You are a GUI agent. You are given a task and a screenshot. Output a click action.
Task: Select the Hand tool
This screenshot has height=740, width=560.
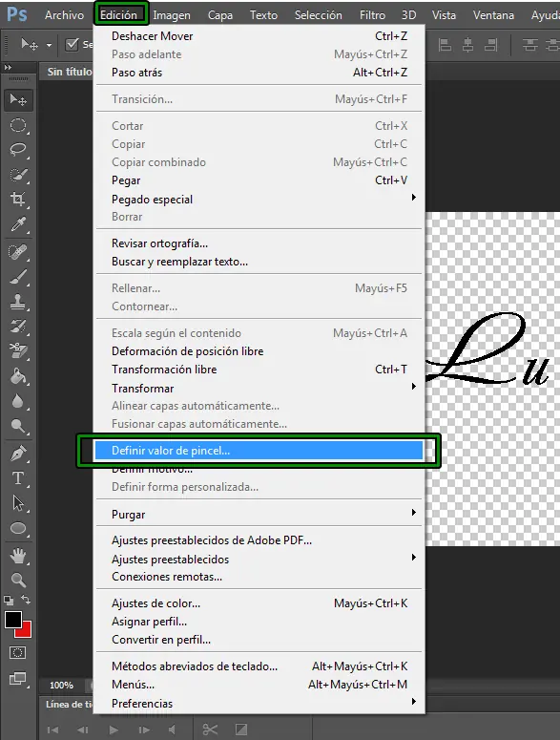tap(18, 556)
